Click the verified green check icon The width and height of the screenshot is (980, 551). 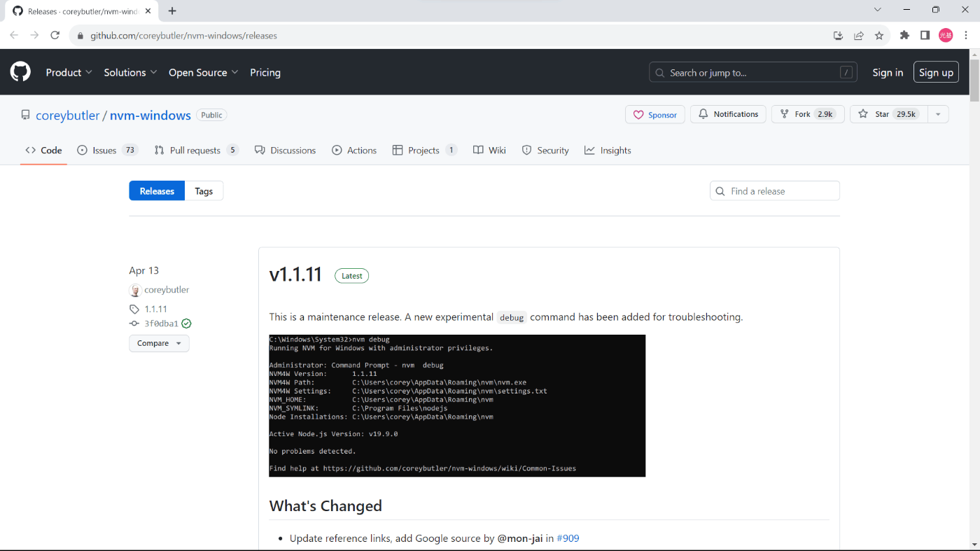(x=186, y=323)
